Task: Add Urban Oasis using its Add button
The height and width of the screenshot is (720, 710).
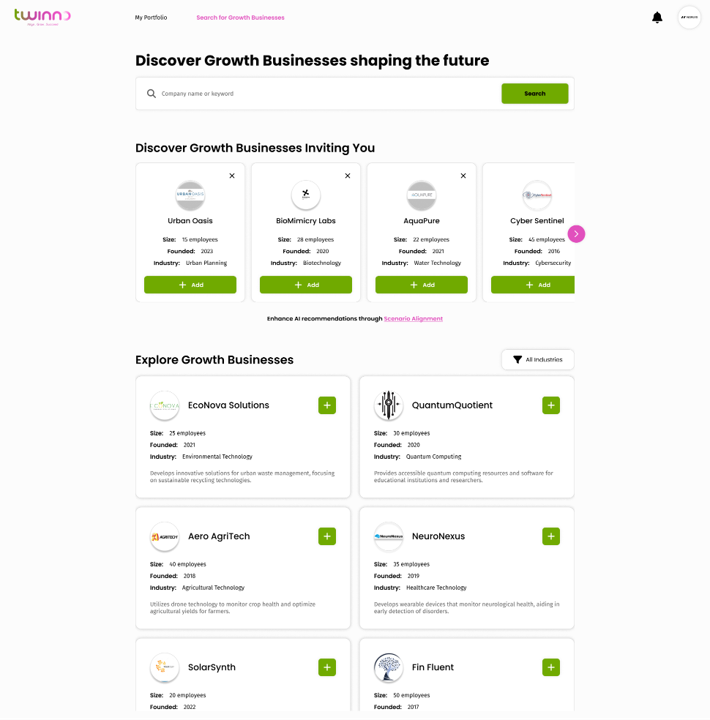Action: [190, 285]
